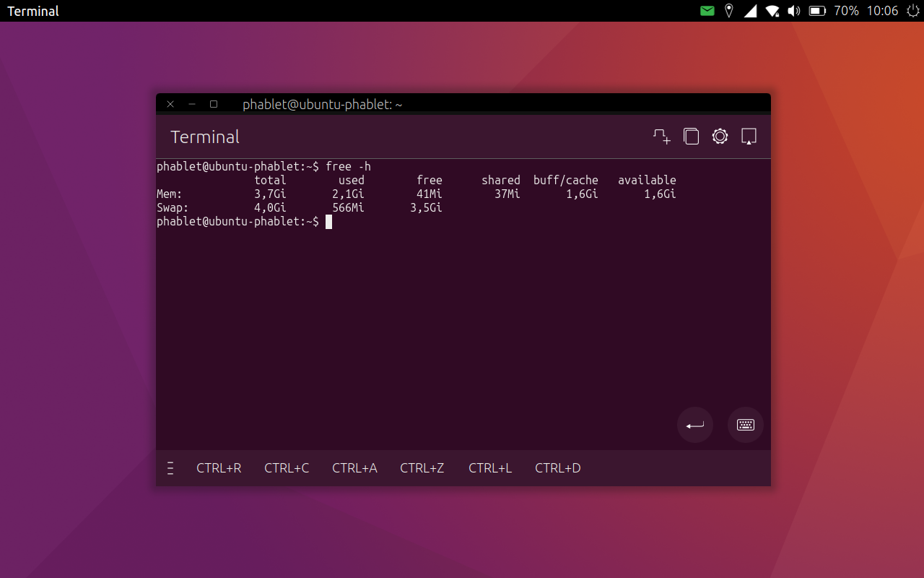Click the 'buff/cache' column header
Image resolution: width=924 pixels, height=578 pixels.
click(566, 180)
